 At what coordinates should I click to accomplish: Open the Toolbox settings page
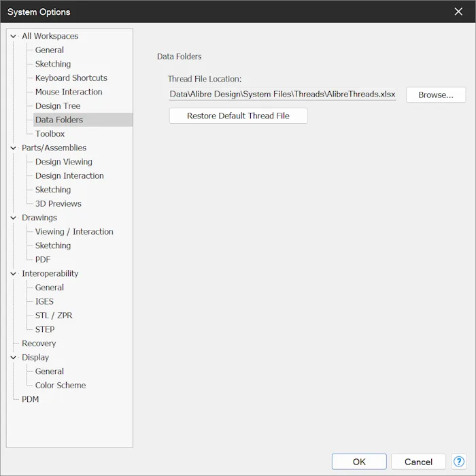click(x=50, y=133)
